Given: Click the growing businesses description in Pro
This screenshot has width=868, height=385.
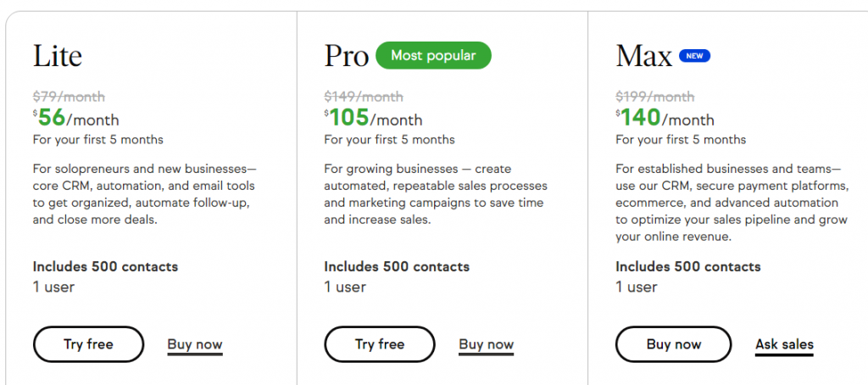Looking at the screenshot, I should pos(435,194).
